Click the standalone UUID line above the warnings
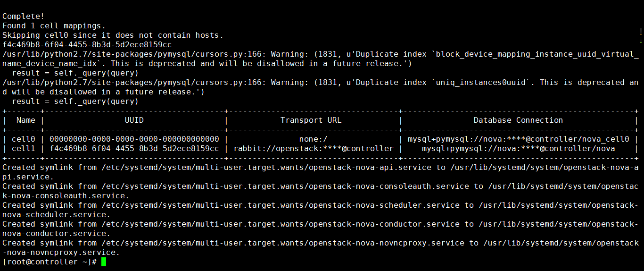The height and width of the screenshot is (271, 644). pyautogui.click(x=87, y=44)
